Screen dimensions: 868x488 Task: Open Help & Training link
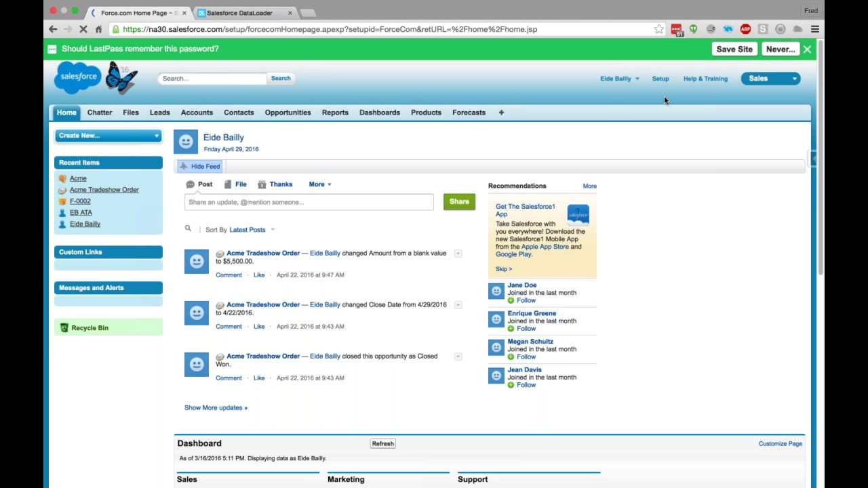[x=705, y=79]
